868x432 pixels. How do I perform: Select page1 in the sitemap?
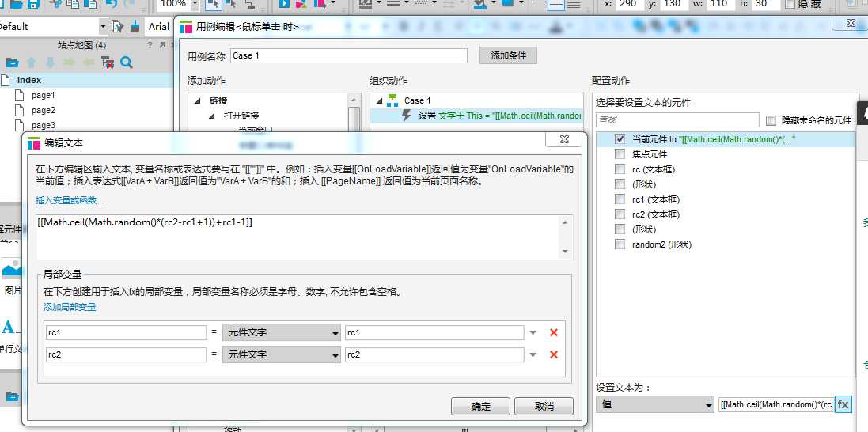click(x=44, y=95)
